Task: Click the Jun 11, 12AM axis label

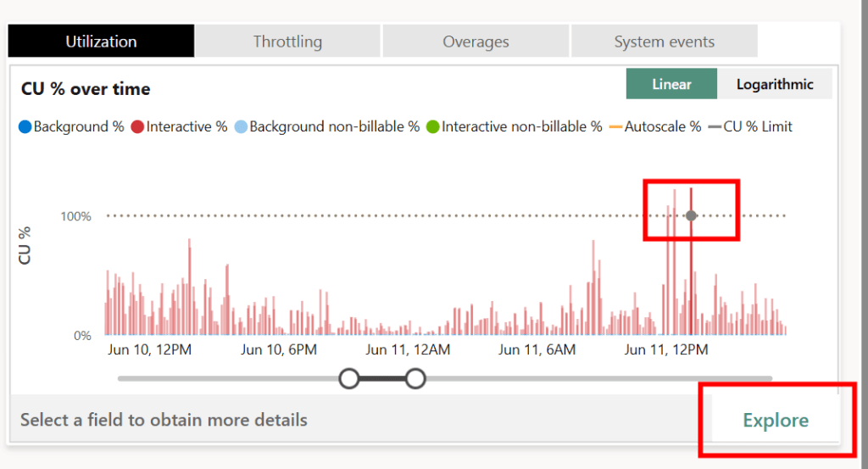Action: coord(408,349)
